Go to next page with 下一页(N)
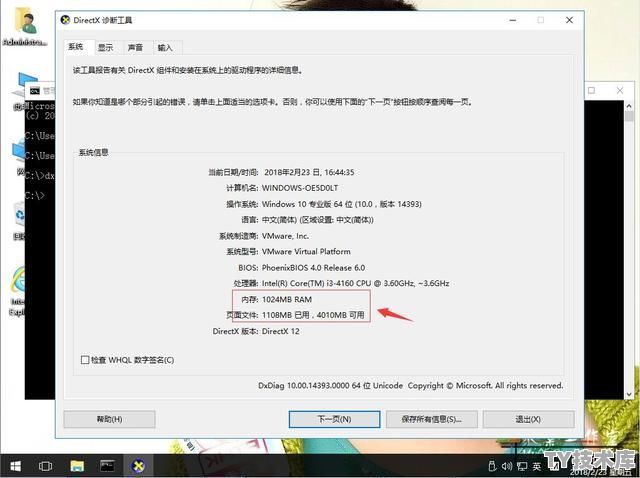640x478 pixels. (x=334, y=419)
